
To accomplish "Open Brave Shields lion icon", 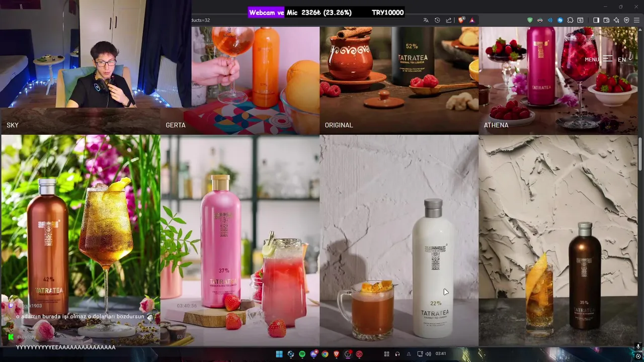I will tap(461, 20).
